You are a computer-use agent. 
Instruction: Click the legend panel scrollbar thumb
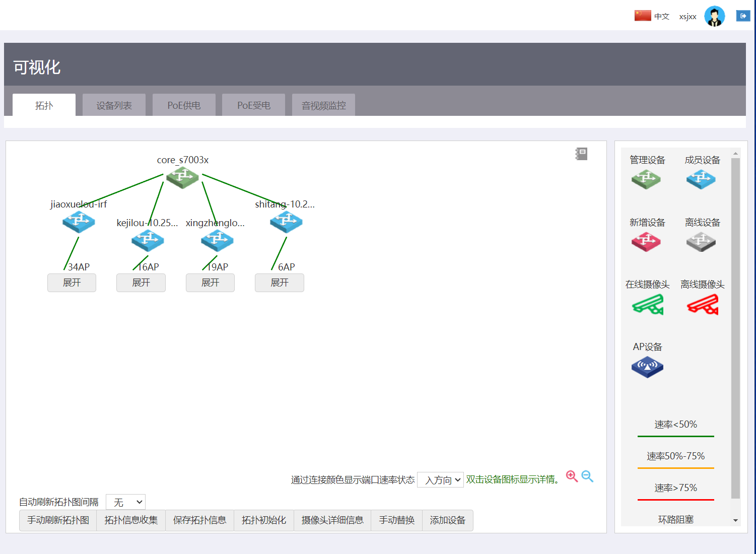point(735,328)
